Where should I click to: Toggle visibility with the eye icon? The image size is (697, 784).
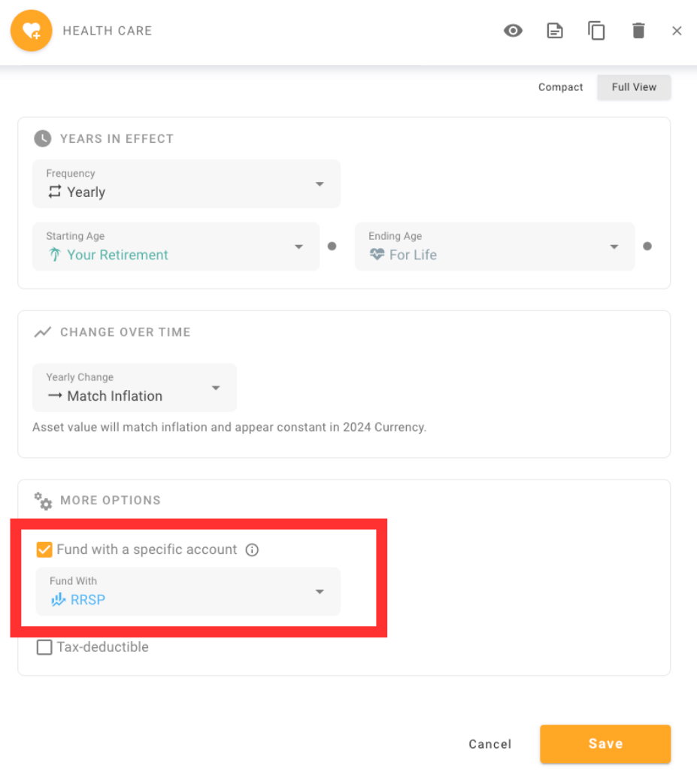[x=513, y=31]
